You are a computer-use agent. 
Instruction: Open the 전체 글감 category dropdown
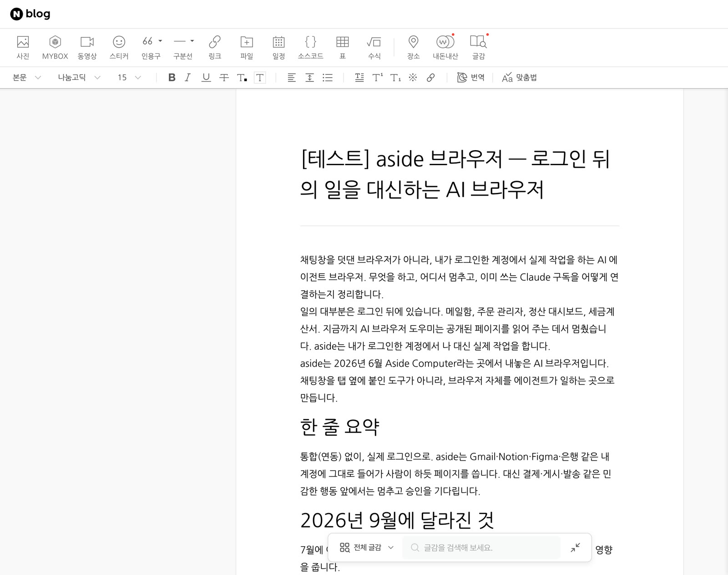(x=367, y=547)
